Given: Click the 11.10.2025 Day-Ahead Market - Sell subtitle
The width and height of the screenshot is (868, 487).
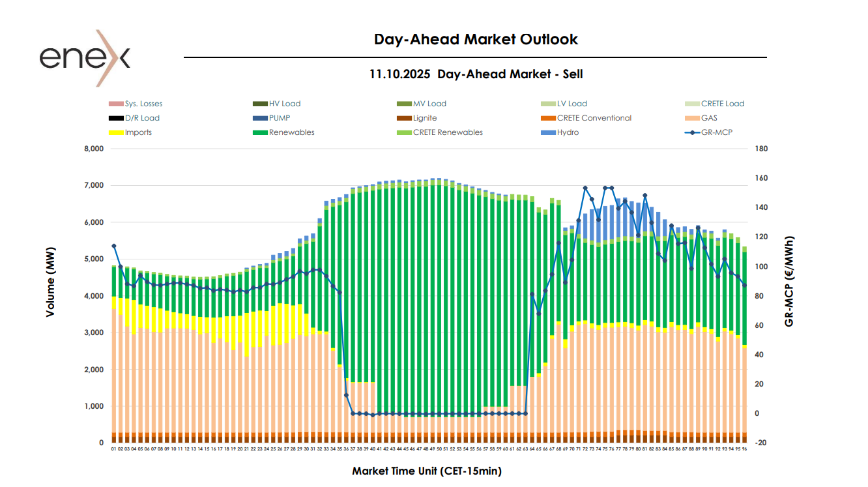Looking at the screenshot, I should (x=476, y=74).
